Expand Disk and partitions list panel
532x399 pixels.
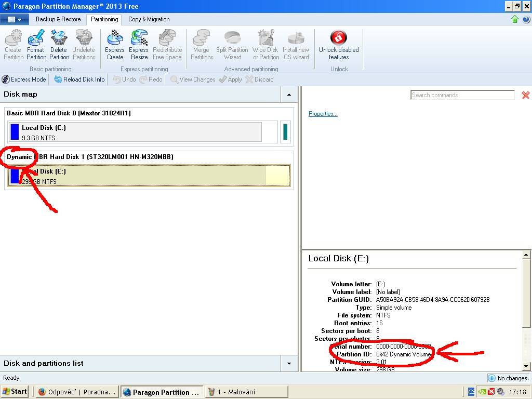(x=289, y=363)
